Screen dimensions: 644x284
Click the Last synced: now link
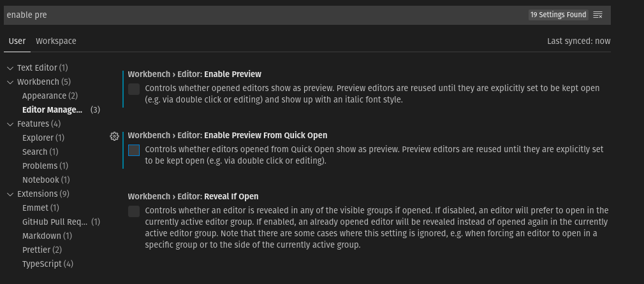(x=579, y=41)
